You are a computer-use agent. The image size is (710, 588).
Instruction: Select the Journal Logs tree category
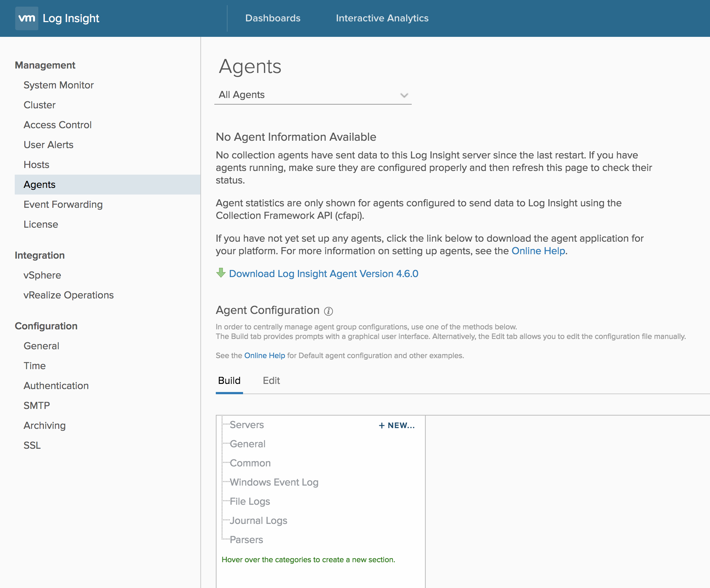[x=258, y=521]
